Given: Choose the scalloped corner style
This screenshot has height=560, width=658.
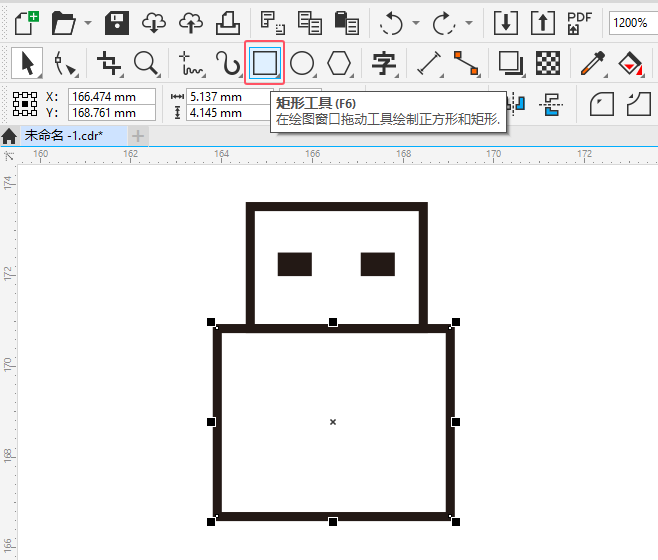Looking at the screenshot, I should (639, 104).
